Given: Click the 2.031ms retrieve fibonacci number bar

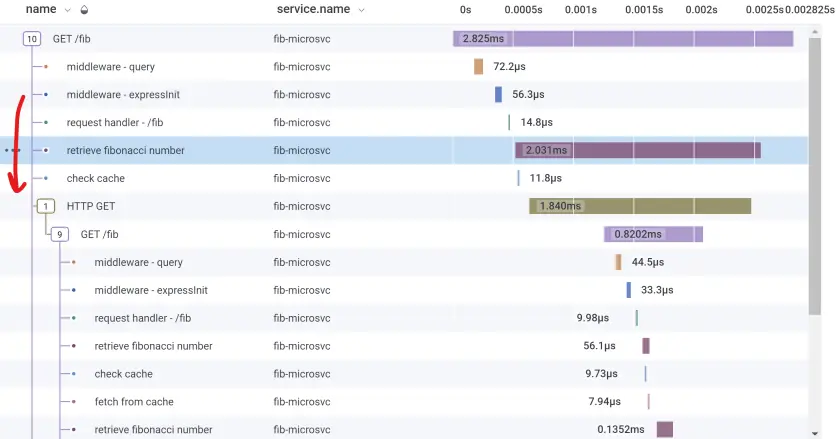Looking at the screenshot, I should pos(637,150).
